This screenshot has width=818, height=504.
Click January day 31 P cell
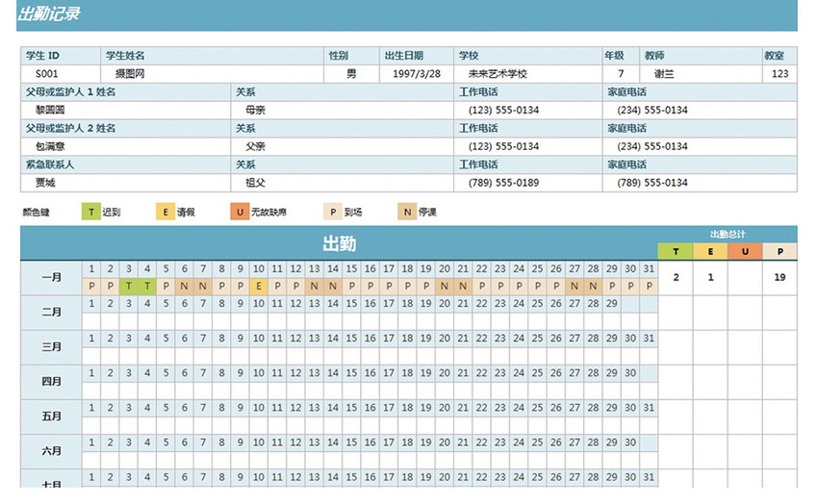coord(649,286)
